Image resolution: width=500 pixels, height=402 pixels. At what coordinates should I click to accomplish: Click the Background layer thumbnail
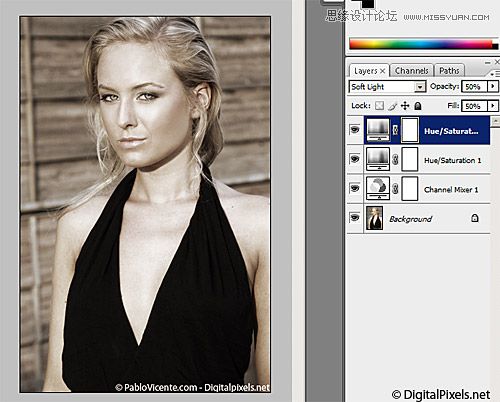tap(375, 218)
